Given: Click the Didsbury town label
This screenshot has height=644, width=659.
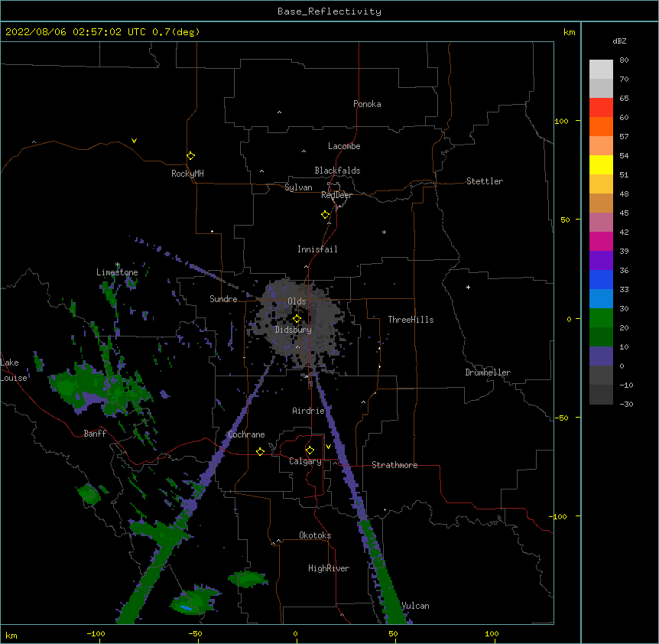Looking at the screenshot, I should [294, 330].
